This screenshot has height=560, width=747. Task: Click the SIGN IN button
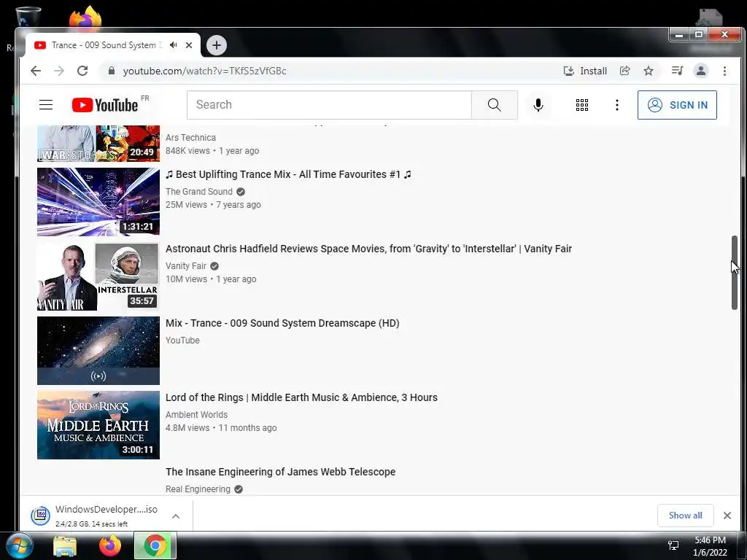pos(677,105)
